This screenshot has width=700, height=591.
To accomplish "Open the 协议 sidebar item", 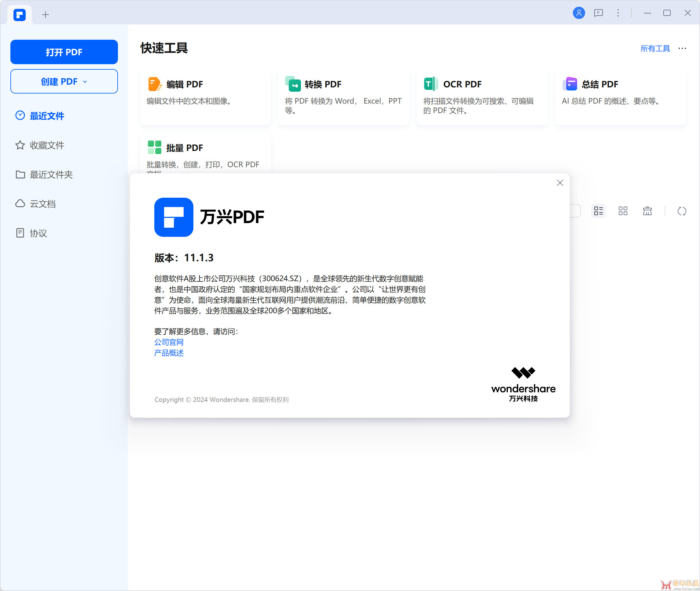I will point(38,233).
